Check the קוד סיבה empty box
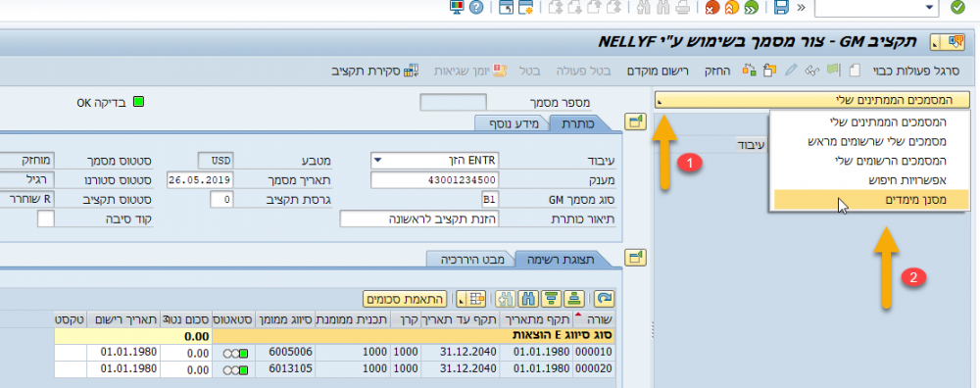 click(46, 218)
